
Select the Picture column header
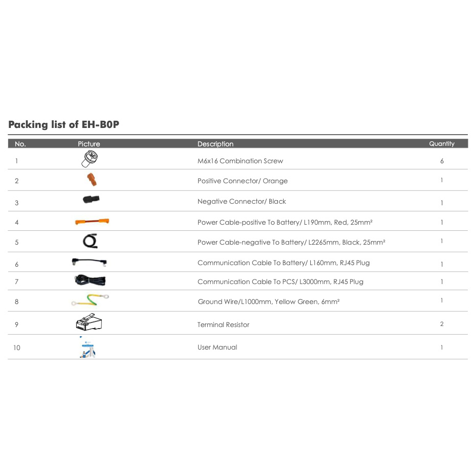point(89,144)
